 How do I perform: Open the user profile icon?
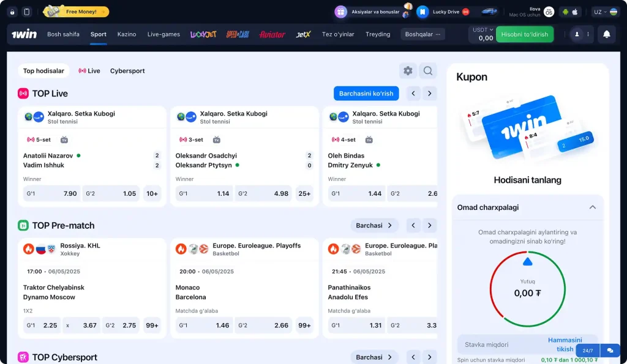pos(577,34)
